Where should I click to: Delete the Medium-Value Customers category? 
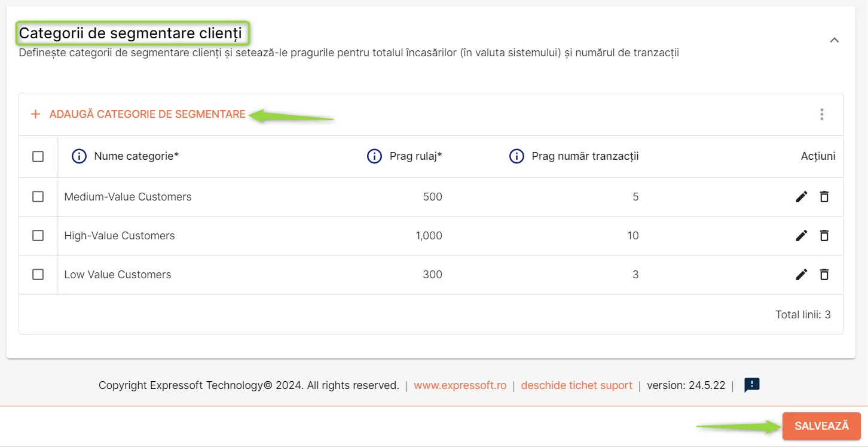tap(824, 196)
